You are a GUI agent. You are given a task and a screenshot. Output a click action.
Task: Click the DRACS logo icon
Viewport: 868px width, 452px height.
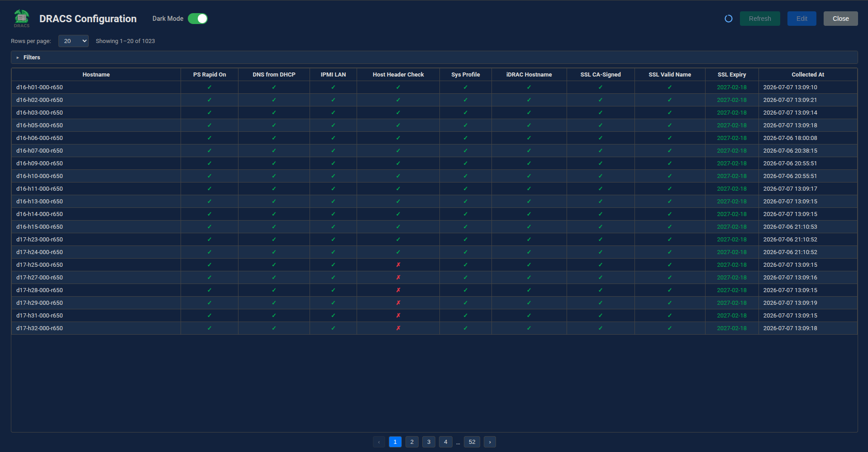click(x=21, y=19)
